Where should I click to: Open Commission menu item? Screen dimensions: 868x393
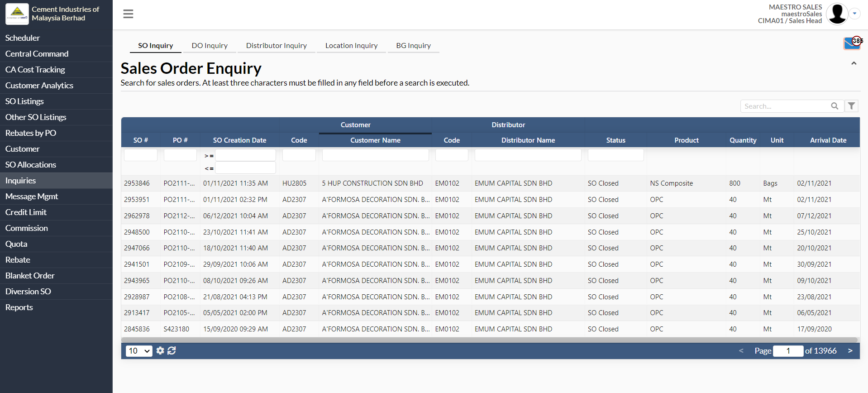[56, 228]
